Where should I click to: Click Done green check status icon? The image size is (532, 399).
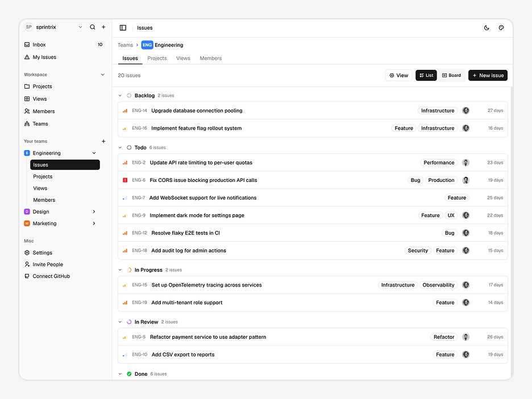129,374
